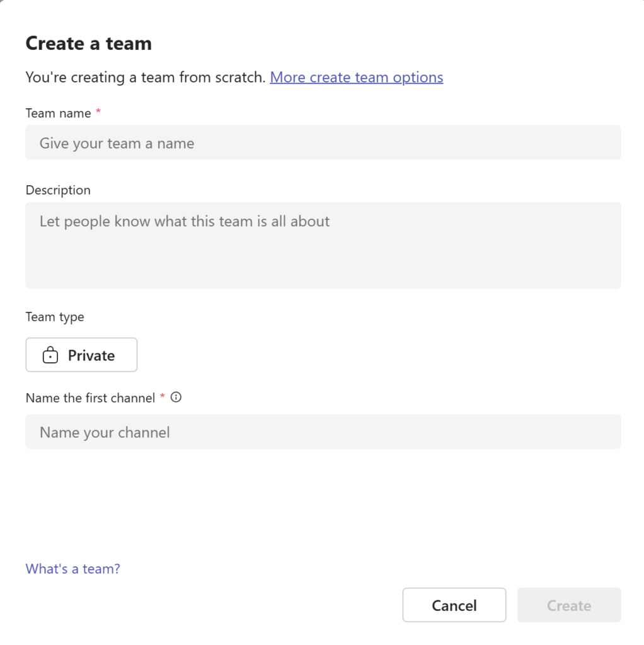Click the red asterisk beside first channel label
The image size is (644, 645).
163,396
